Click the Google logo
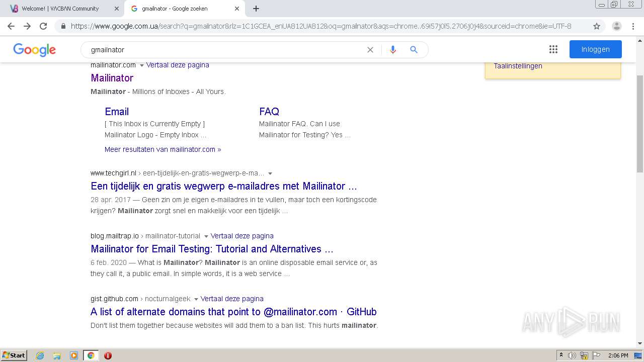 [x=34, y=50]
